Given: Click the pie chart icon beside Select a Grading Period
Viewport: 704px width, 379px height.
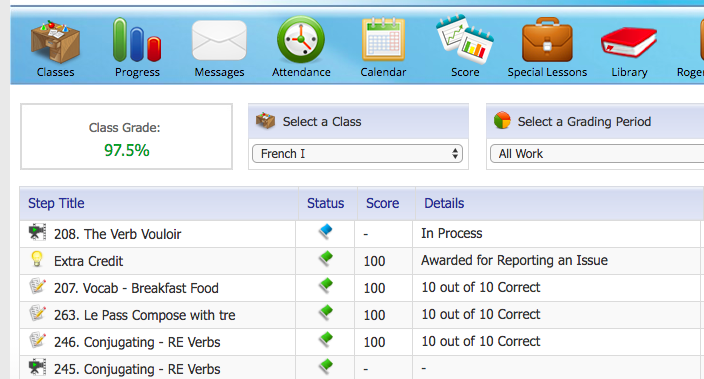Looking at the screenshot, I should pyautogui.click(x=502, y=120).
